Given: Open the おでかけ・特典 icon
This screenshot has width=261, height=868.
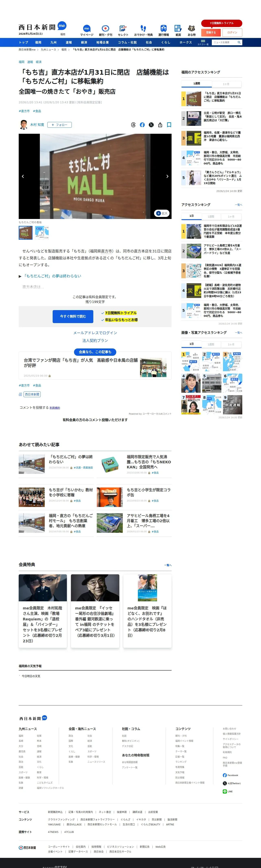Looking at the screenshot, I should click(x=143, y=30).
